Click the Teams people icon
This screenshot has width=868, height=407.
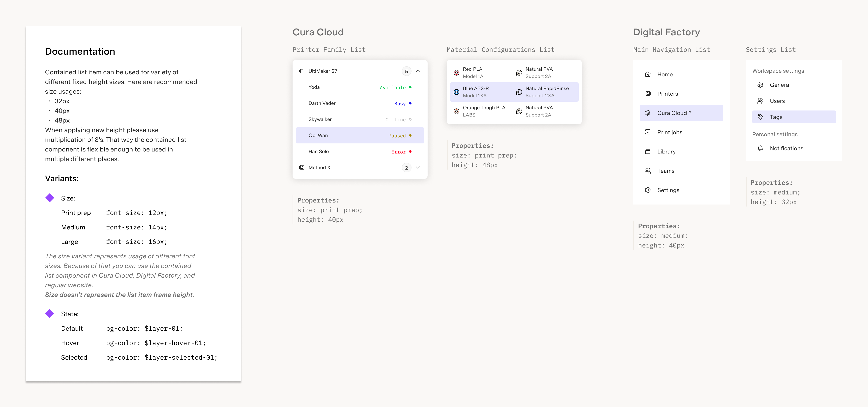(648, 171)
